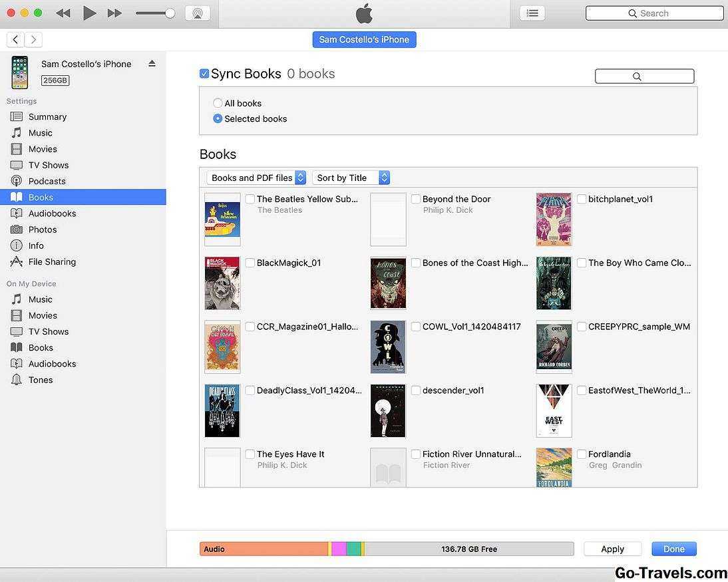Open the list view icon near search
The image size is (728, 582).
click(532, 13)
